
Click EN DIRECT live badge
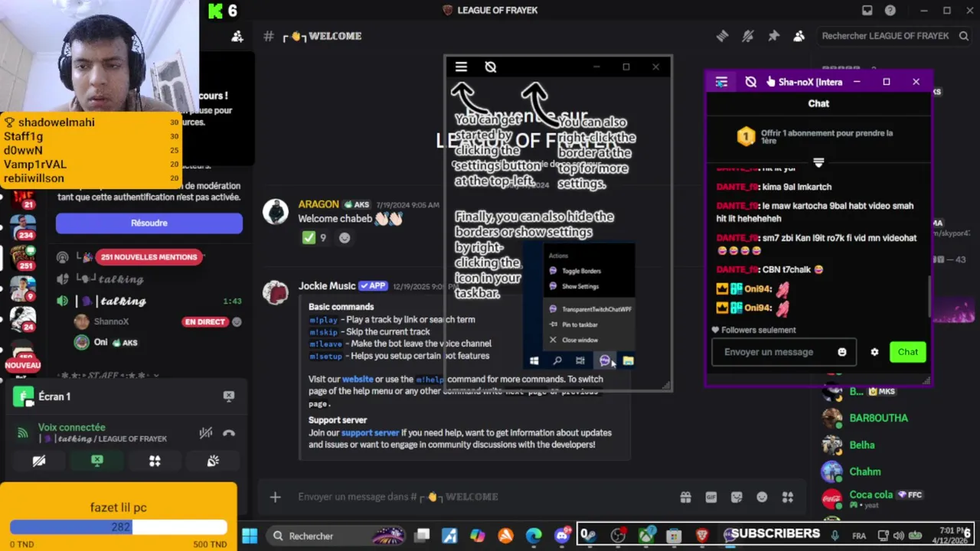(x=204, y=322)
